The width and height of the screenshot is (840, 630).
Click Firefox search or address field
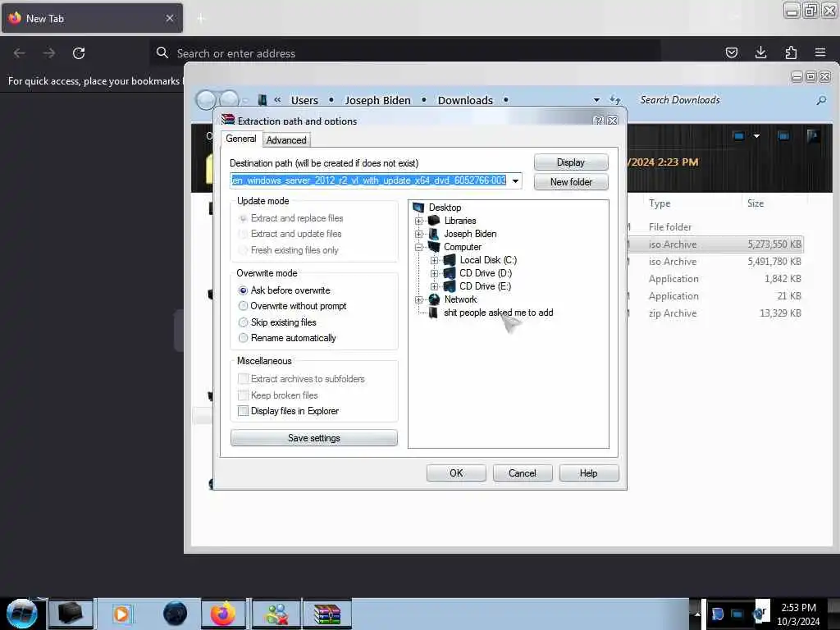pyautogui.click(x=405, y=53)
